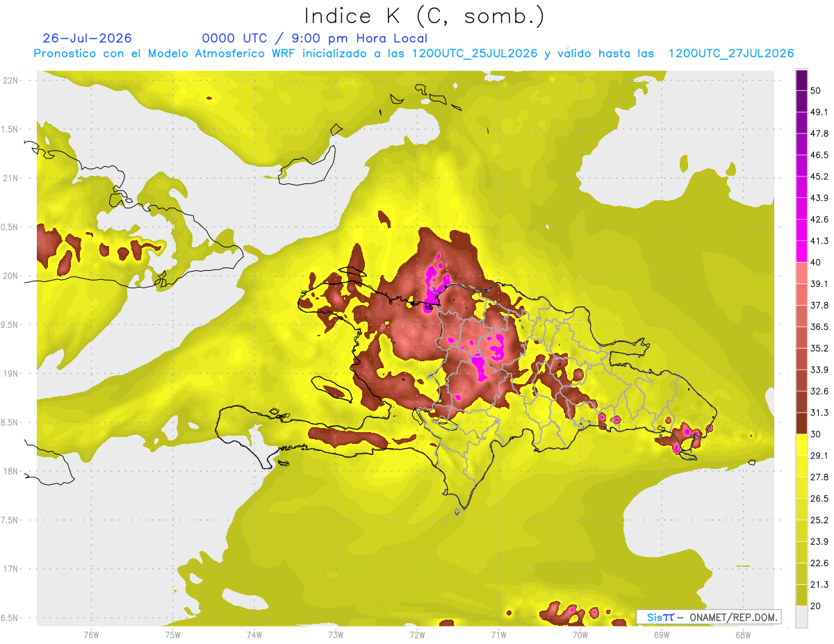
Task: Click the '41.3' color scale value
Action: click(x=819, y=241)
